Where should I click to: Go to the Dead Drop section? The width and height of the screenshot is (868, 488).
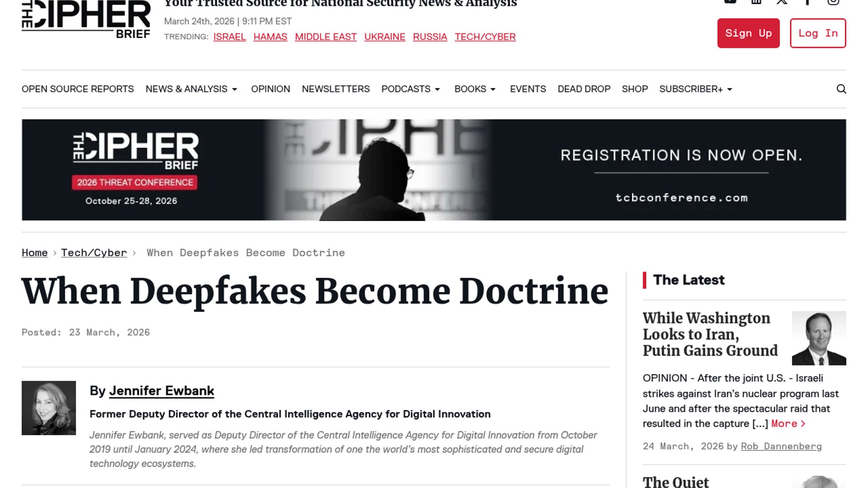pyautogui.click(x=584, y=89)
